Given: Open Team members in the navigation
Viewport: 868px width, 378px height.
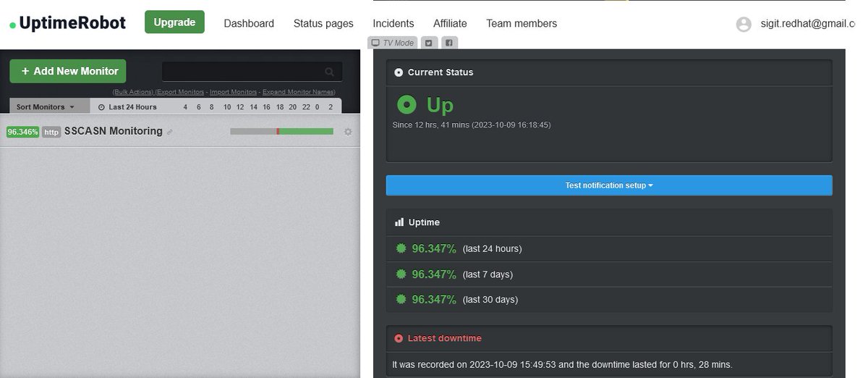Looking at the screenshot, I should click(522, 23).
